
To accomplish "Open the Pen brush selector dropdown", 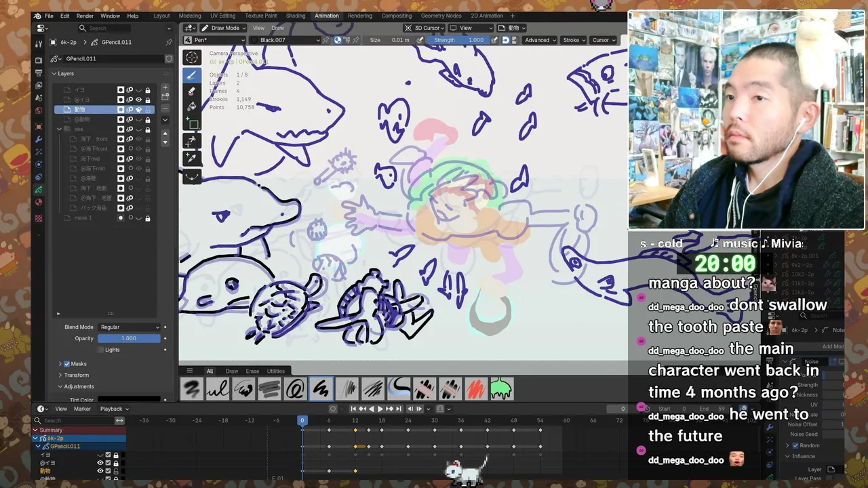I will [x=215, y=40].
